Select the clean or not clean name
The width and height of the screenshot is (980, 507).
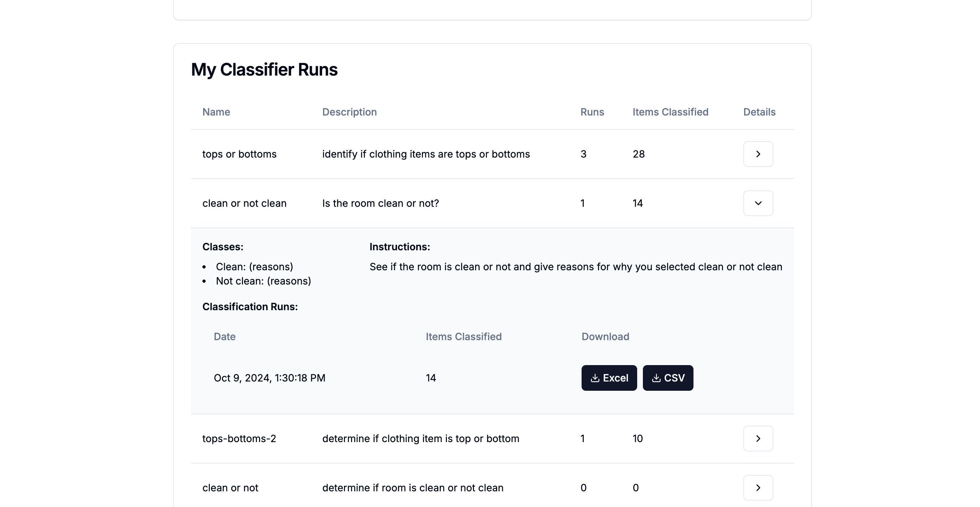click(x=244, y=203)
